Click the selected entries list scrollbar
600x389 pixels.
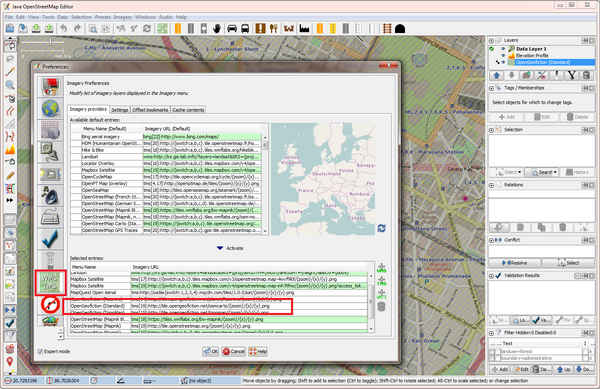(370, 301)
